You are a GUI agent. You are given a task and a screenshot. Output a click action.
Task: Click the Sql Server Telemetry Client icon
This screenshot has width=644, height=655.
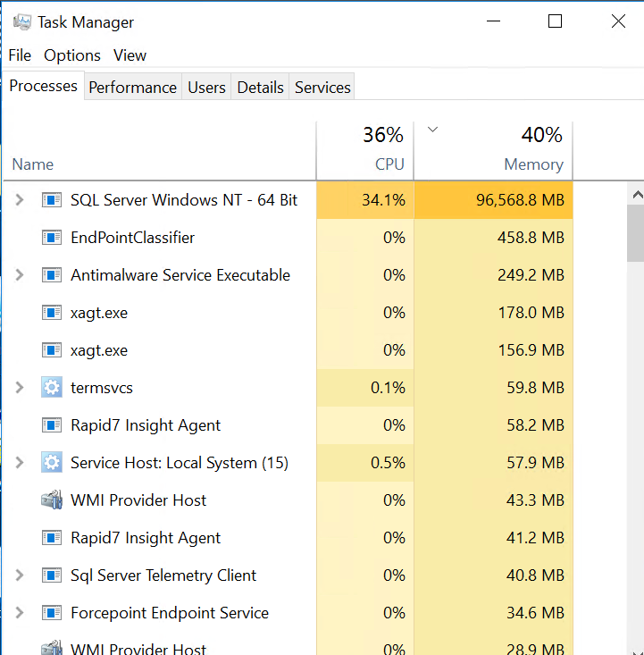click(x=52, y=575)
